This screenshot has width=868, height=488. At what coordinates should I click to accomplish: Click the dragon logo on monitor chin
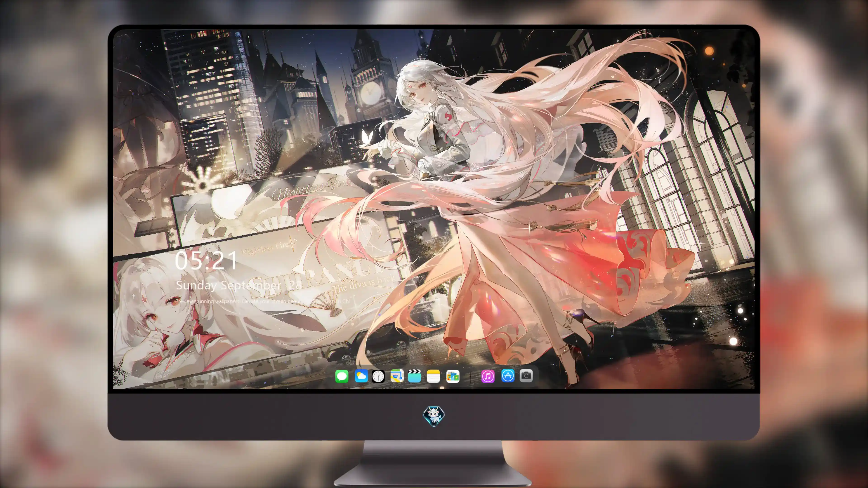coord(434,416)
